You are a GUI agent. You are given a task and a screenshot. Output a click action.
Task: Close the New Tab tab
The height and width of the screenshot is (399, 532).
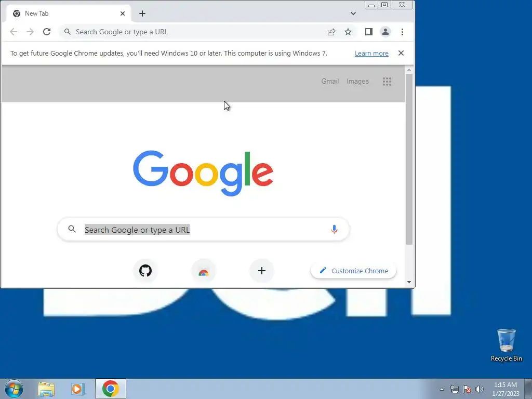coord(123,14)
